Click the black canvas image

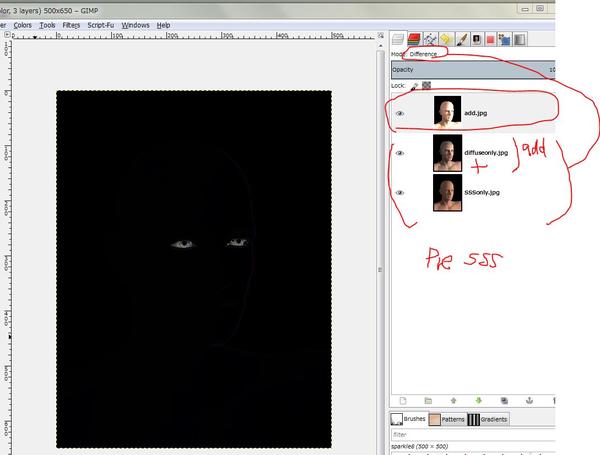coord(194,269)
